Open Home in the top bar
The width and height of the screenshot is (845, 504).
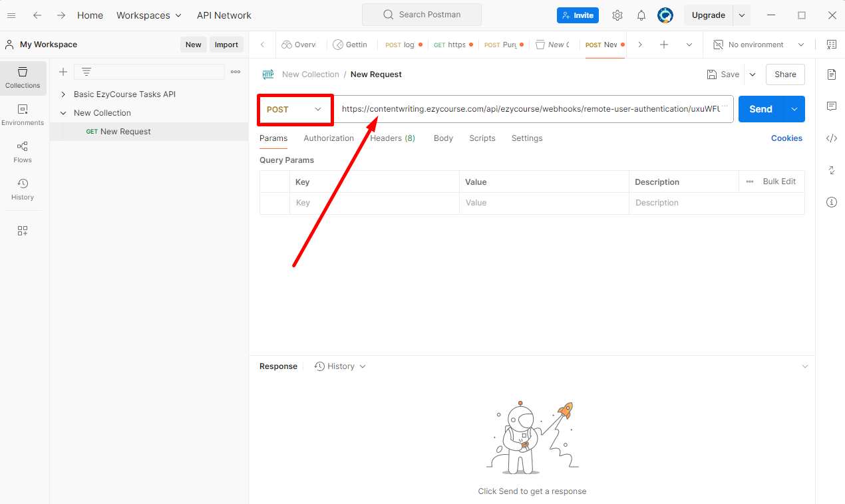pyautogui.click(x=90, y=15)
